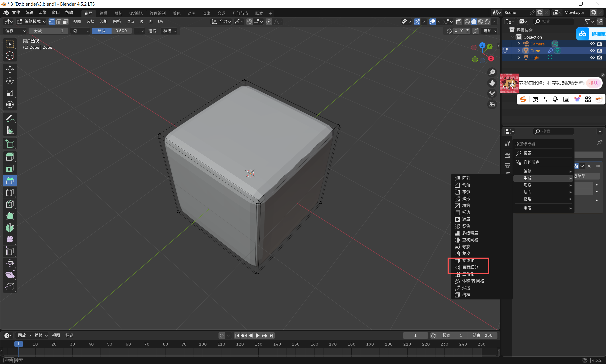This screenshot has width=606, height=364.
Task: Click the zoom viewport magnifier icon
Action: (x=492, y=72)
